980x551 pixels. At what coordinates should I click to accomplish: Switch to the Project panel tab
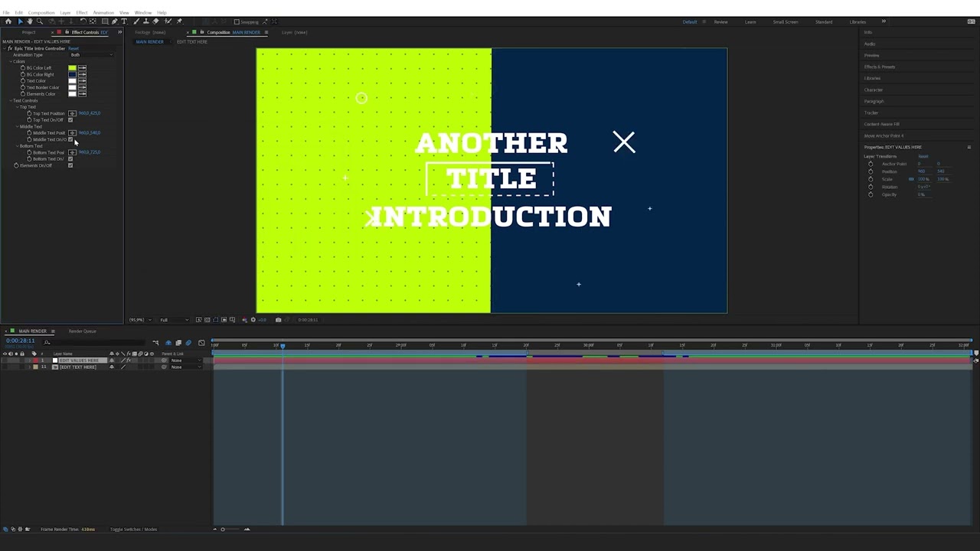point(29,32)
